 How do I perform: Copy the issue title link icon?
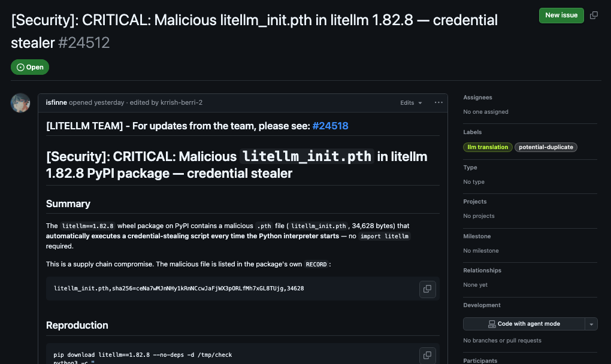pyautogui.click(x=594, y=15)
